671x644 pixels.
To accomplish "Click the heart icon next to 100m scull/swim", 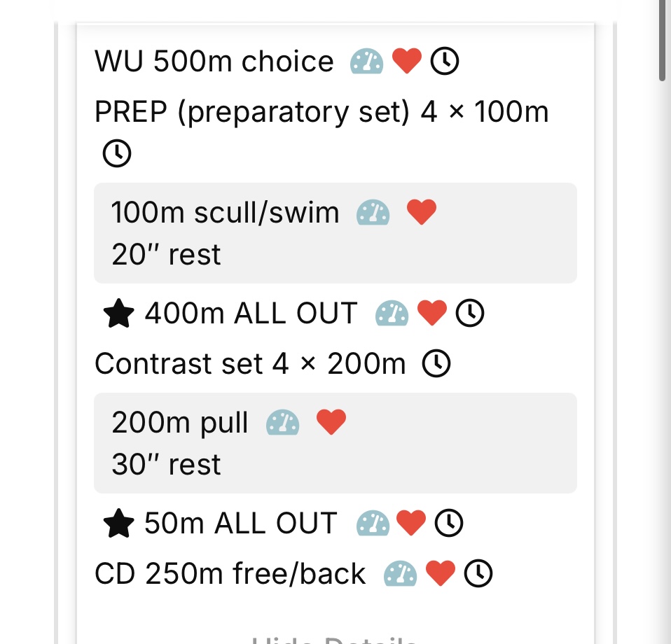I will point(422,212).
